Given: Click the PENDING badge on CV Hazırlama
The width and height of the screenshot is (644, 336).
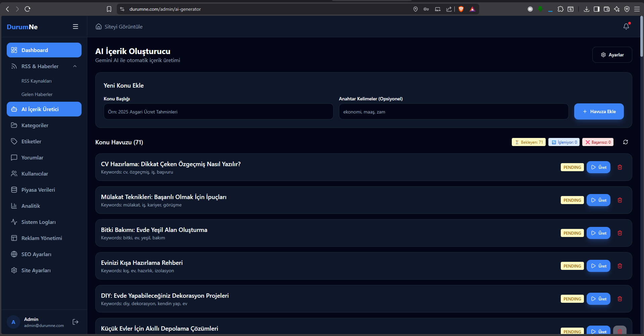Looking at the screenshot, I should [572, 167].
